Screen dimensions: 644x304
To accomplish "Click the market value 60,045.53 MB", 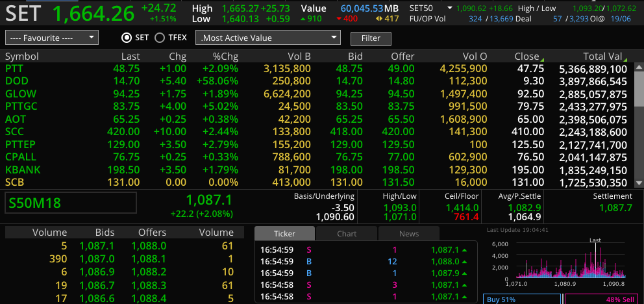I will pos(369,8).
